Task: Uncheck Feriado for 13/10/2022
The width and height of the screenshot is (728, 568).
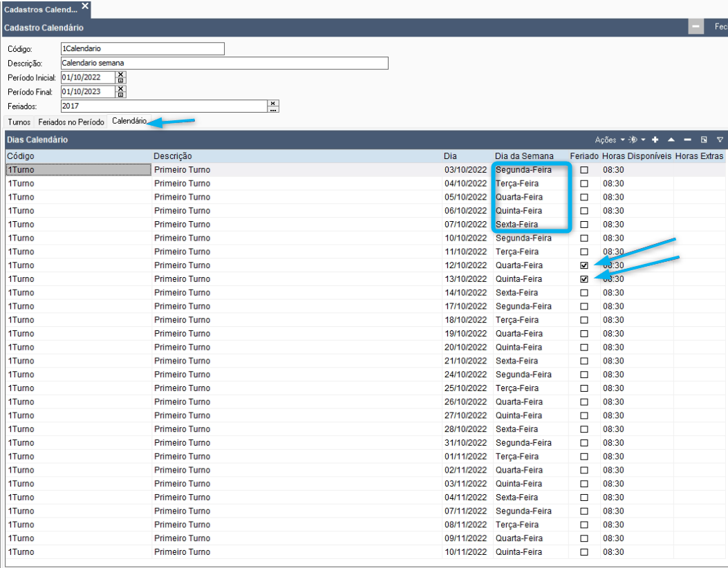Action: pyautogui.click(x=584, y=279)
